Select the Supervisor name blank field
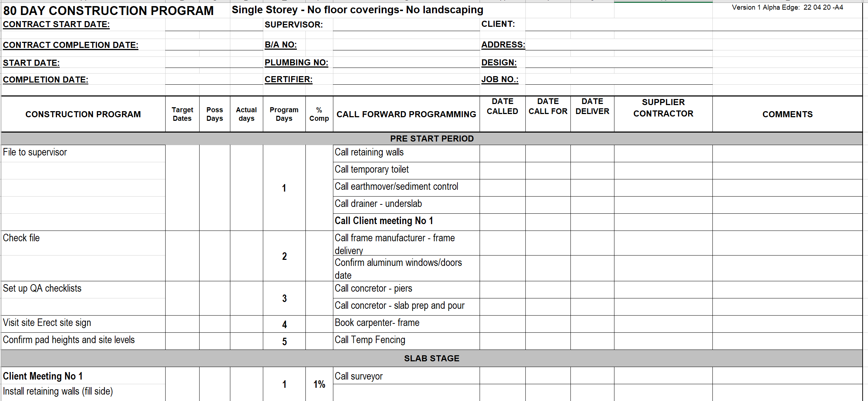The width and height of the screenshot is (868, 401). coord(406,25)
